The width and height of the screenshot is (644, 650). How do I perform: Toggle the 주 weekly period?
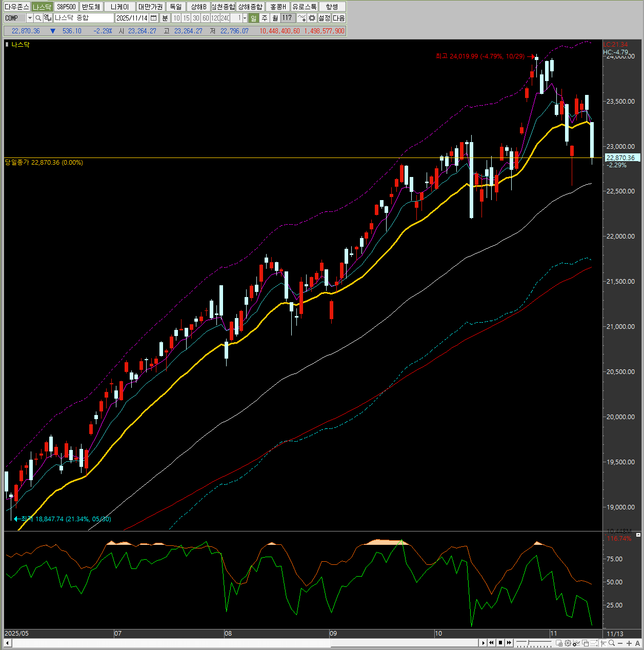[x=265, y=18]
